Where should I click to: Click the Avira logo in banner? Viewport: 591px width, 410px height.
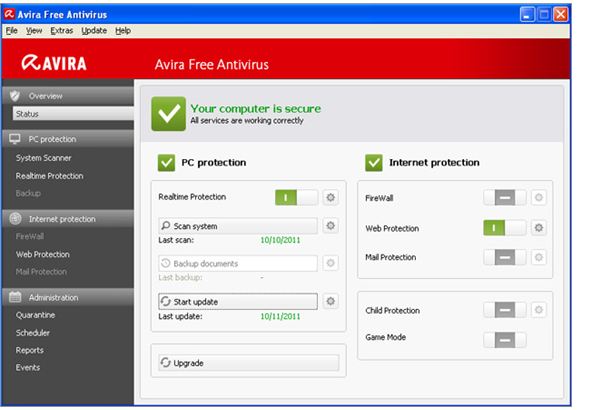point(54,63)
